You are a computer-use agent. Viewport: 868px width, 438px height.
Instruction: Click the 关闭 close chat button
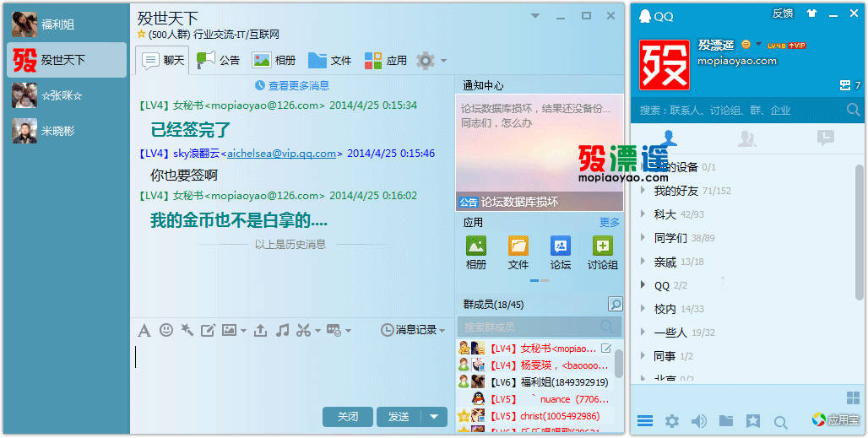[x=348, y=417]
